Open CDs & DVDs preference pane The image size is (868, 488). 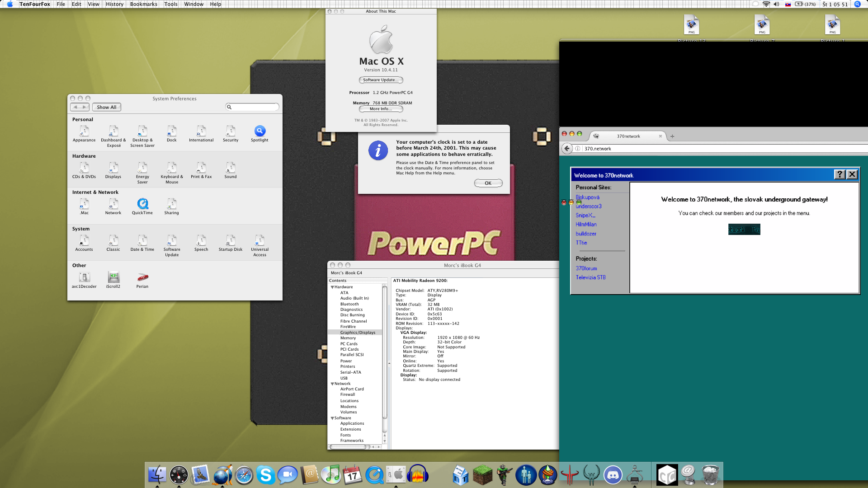[84, 170]
